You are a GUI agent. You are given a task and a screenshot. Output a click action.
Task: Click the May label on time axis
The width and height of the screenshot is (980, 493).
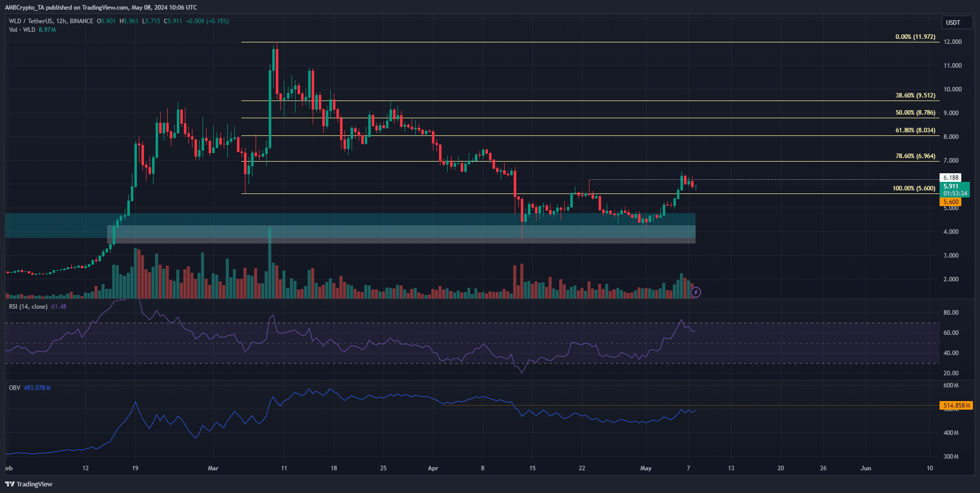[646, 468]
